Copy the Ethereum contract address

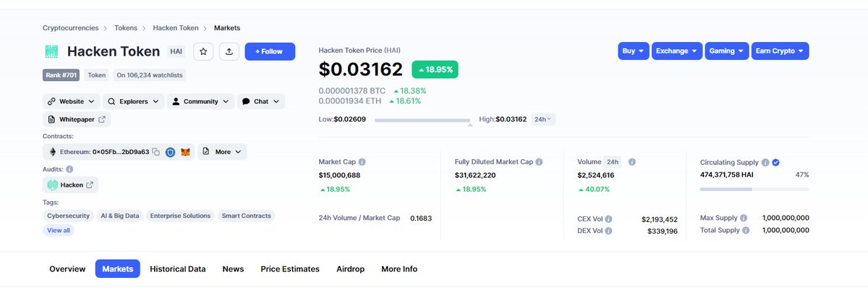[156, 152]
